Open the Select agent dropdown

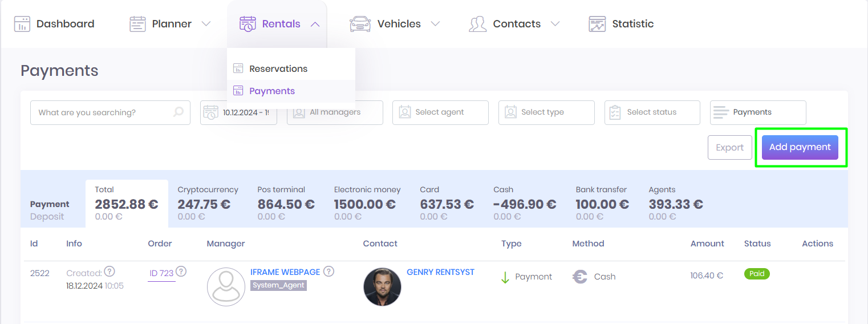[440, 112]
